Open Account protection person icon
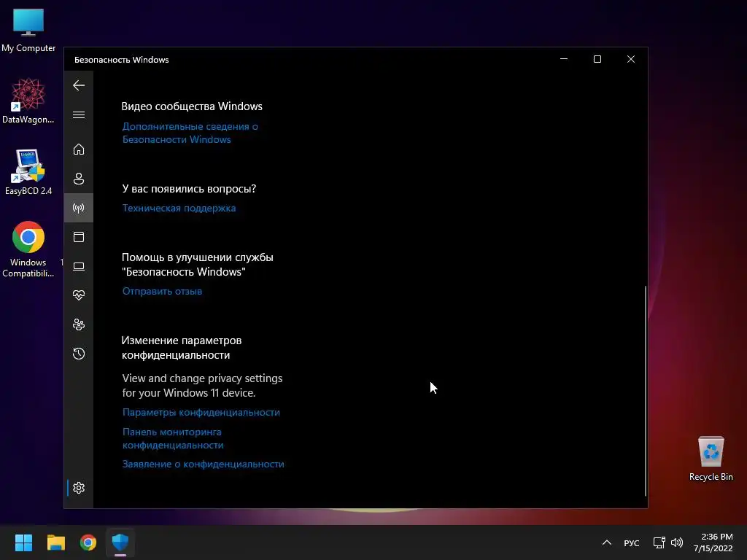Screen dimensions: 747x560 79,179
